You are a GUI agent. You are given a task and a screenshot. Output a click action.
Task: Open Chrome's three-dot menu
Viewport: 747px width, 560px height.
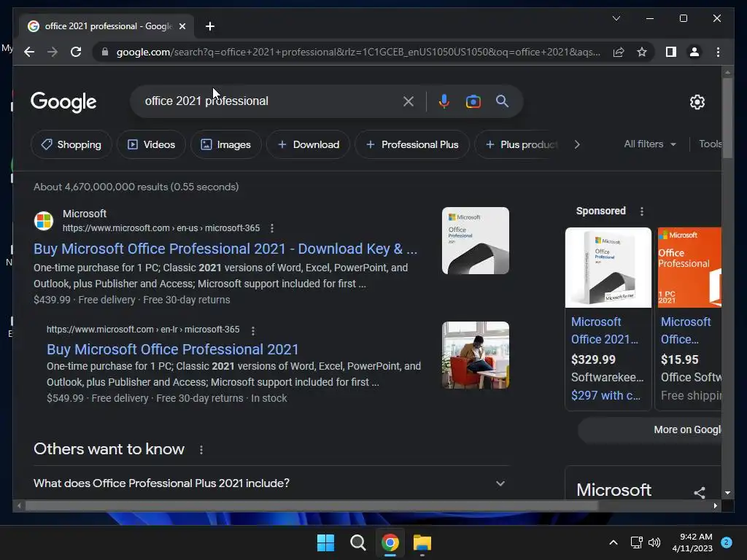[x=718, y=52]
